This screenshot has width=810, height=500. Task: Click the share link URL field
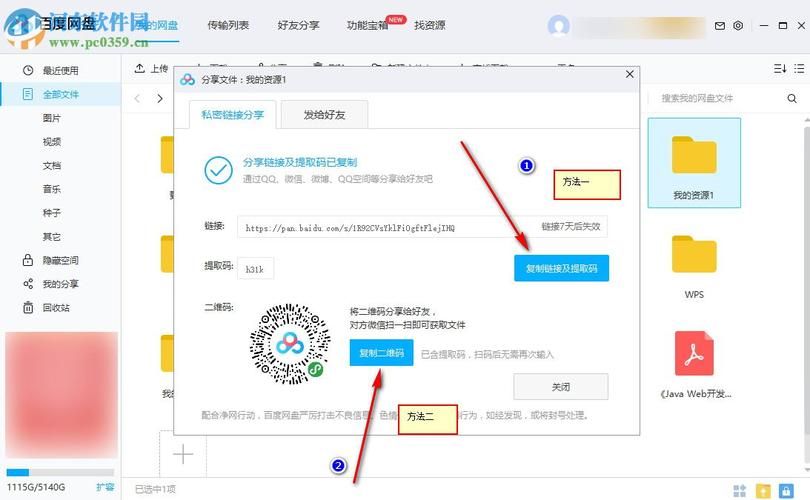pos(423,227)
